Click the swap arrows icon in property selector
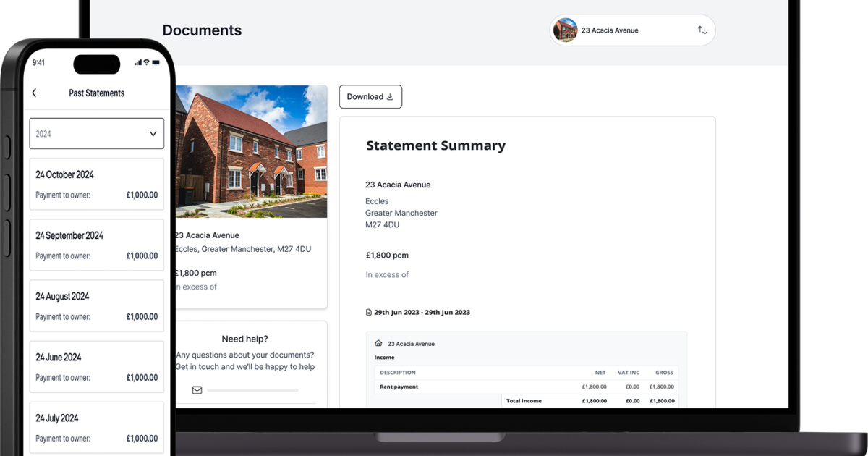This screenshot has width=868, height=456. click(702, 30)
